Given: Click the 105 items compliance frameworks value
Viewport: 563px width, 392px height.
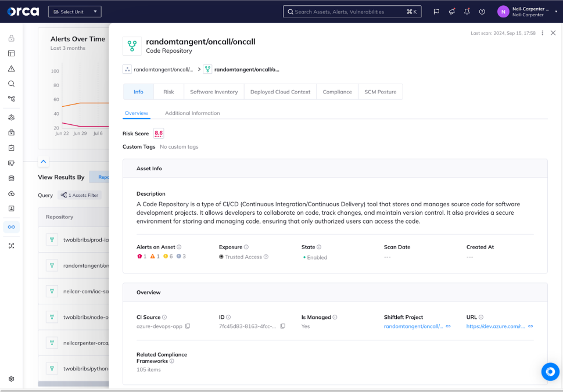Looking at the screenshot, I should (x=149, y=370).
